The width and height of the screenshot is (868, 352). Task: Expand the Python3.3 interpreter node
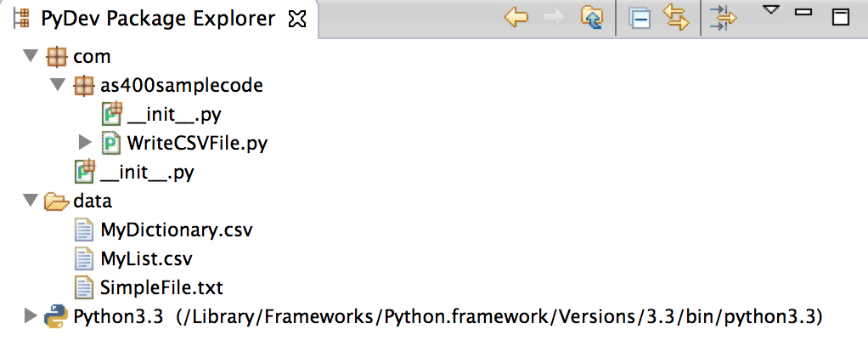coord(31,316)
